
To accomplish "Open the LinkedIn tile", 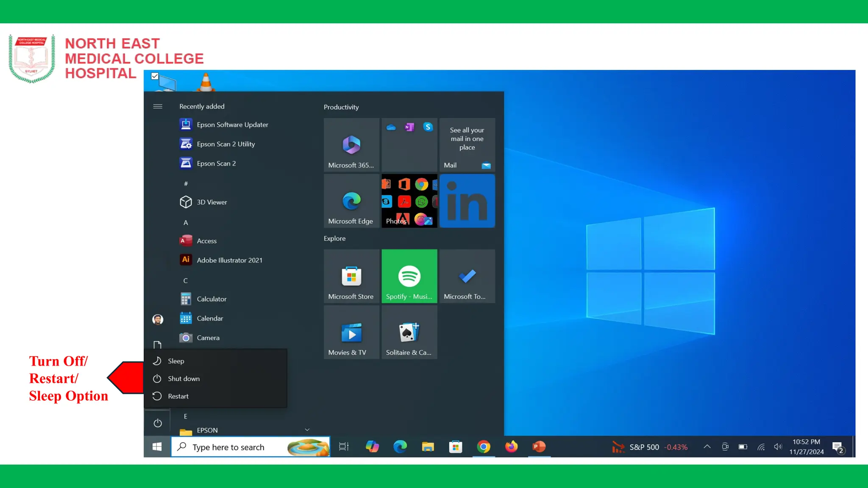I will (467, 201).
